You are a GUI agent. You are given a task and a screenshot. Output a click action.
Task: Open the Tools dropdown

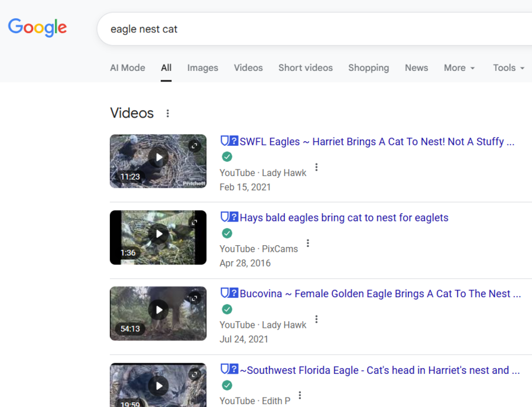pos(508,68)
